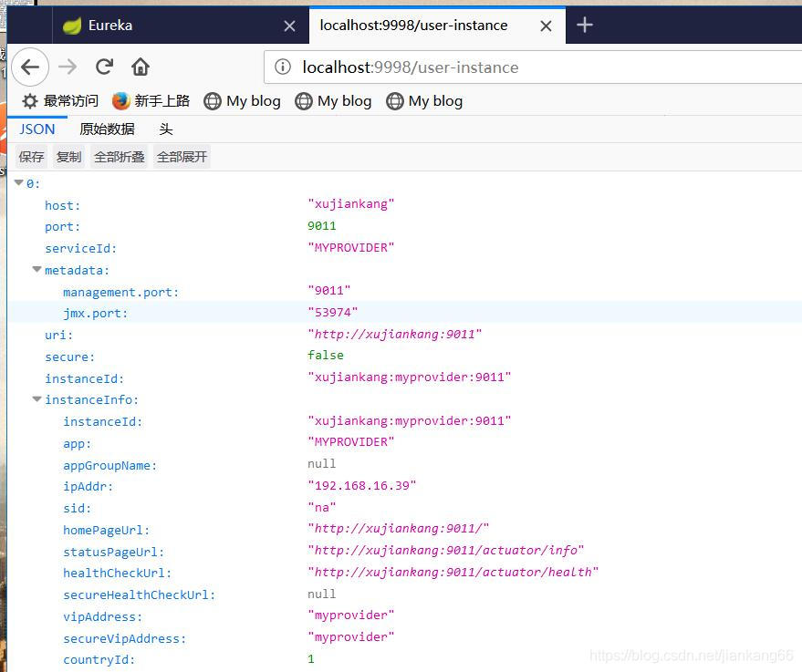
Task: Click the sid value "na"
Action: point(322,507)
